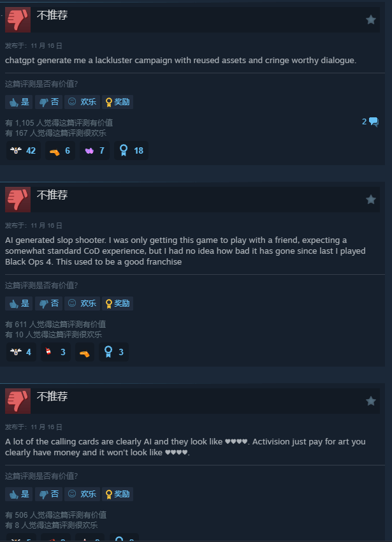Click the star icon on the chatgpt review
This screenshot has width=392, height=542.
click(x=370, y=20)
